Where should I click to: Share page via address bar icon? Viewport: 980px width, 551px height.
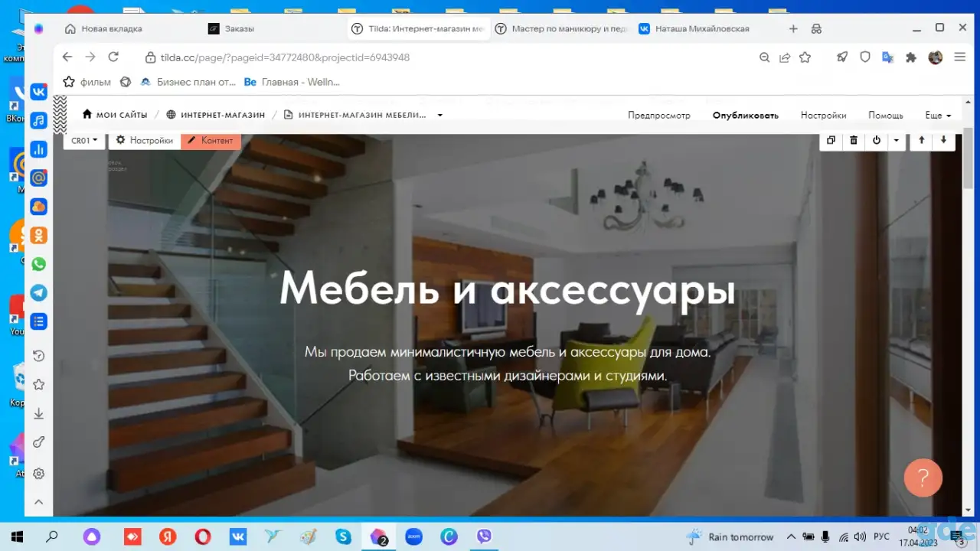pos(785,57)
